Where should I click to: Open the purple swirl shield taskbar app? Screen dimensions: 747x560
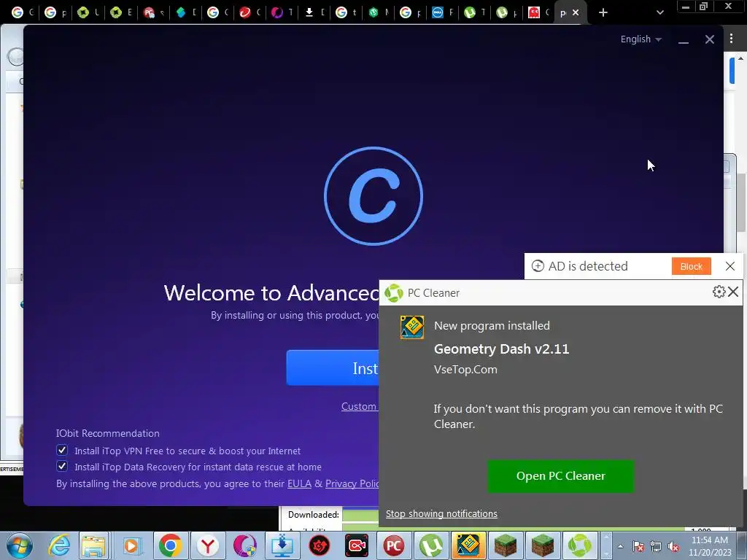(x=245, y=545)
